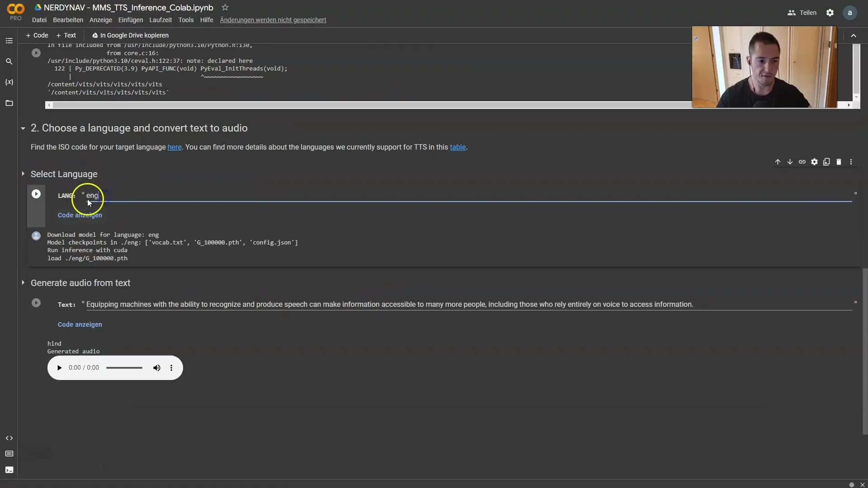Toggle code visibility for Generate audio cell
868x488 pixels.
tap(79, 324)
